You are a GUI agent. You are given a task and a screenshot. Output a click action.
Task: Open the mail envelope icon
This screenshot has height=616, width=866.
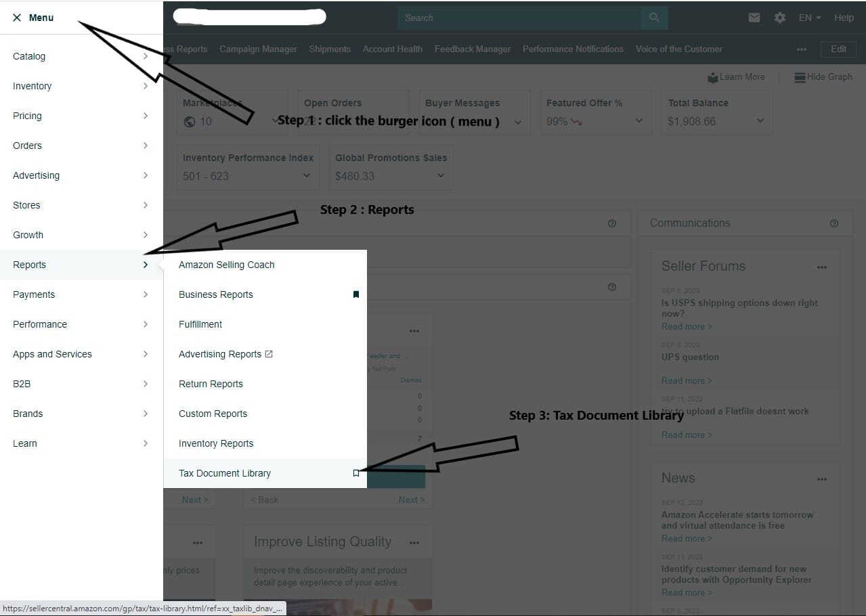coord(754,18)
